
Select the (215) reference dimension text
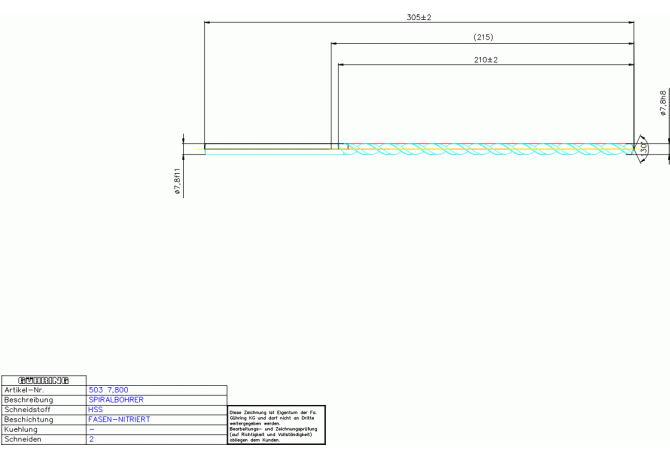pos(483,38)
